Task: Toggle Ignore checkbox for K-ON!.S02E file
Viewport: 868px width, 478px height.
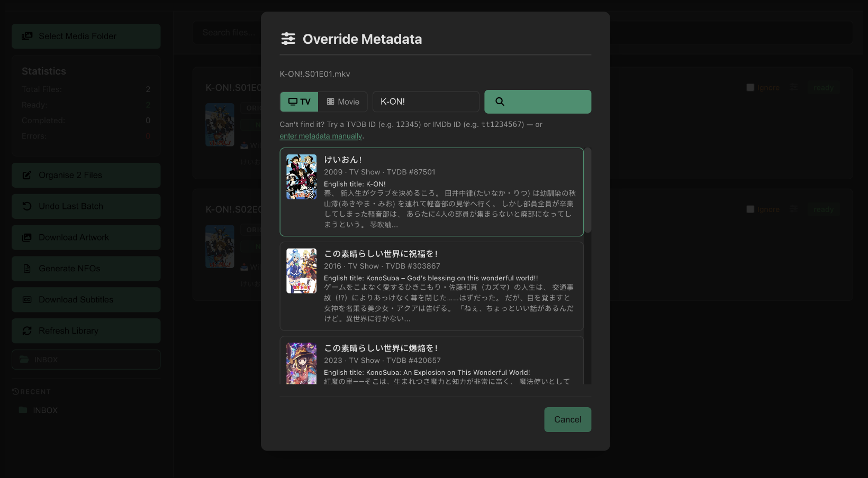Action: point(750,209)
